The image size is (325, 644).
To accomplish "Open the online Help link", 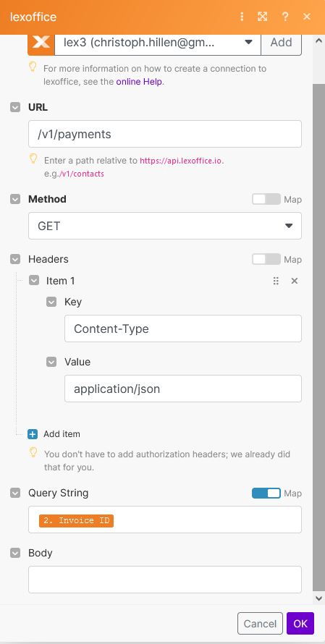I will 139,81.
